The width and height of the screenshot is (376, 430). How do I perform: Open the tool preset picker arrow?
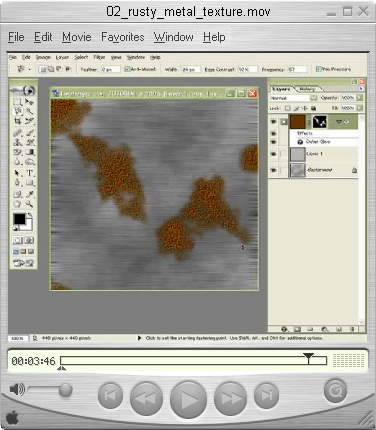(x=30, y=69)
